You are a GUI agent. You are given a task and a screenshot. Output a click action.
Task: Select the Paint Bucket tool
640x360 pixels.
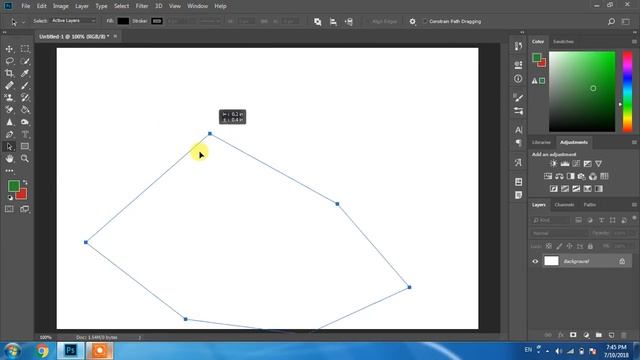click(x=25, y=110)
